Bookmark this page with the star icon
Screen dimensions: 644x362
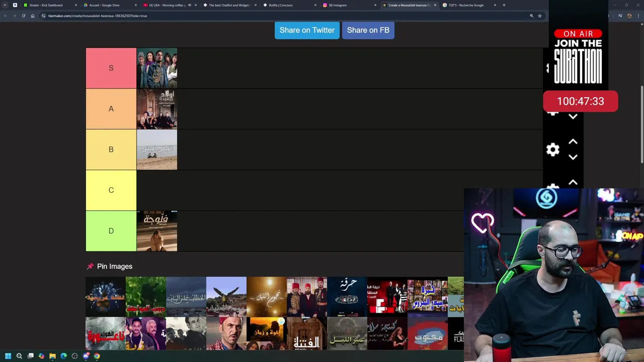pyautogui.click(x=540, y=16)
